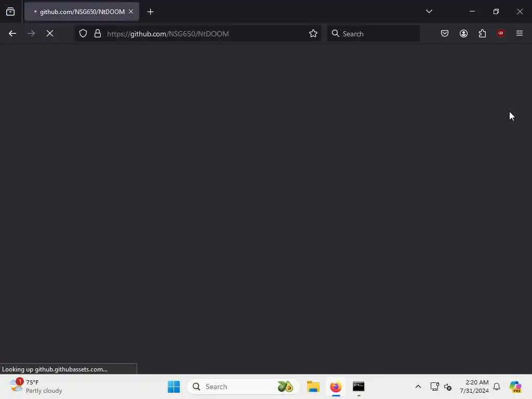Close the Firefox window

tap(520, 11)
